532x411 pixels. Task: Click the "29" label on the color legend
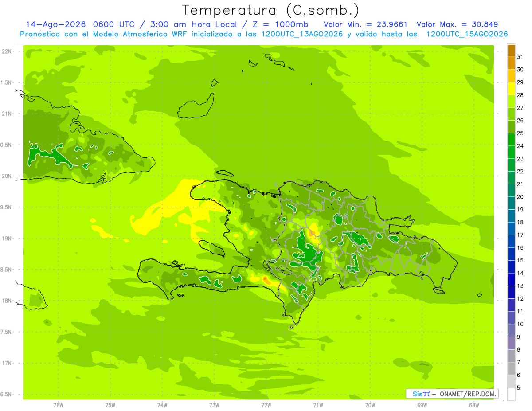[520, 82]
